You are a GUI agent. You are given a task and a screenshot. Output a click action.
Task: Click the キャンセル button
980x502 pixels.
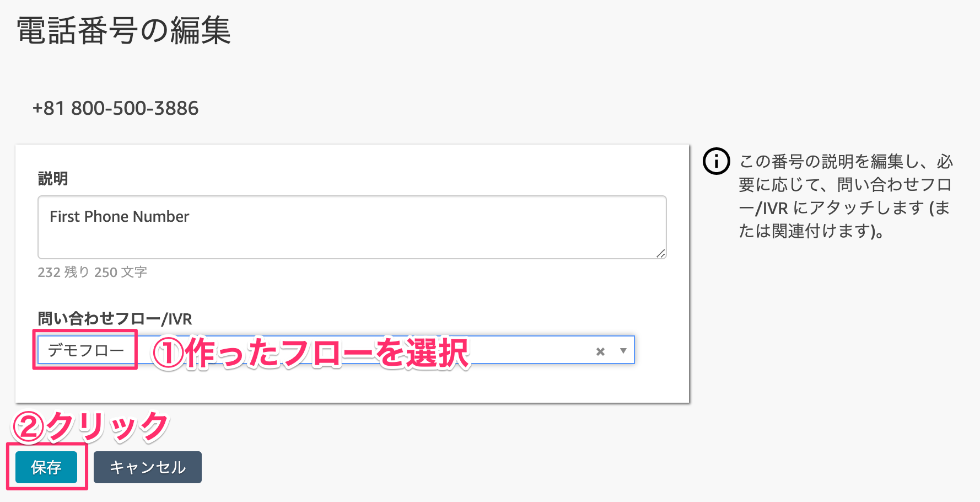pos(148,467)
